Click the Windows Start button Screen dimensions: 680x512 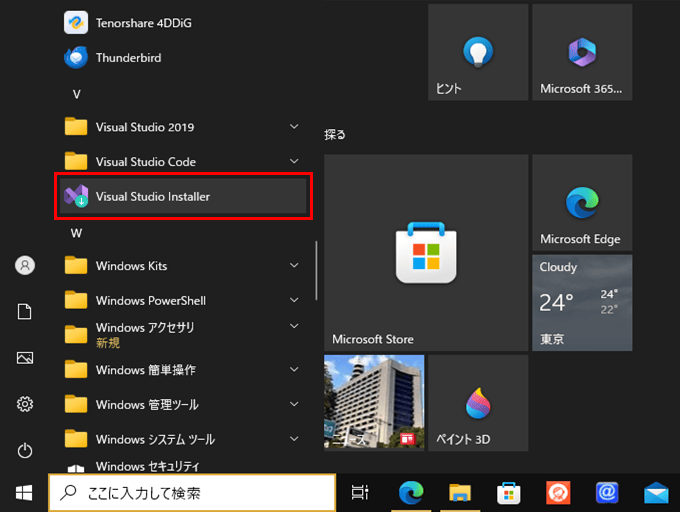[24, 492]
